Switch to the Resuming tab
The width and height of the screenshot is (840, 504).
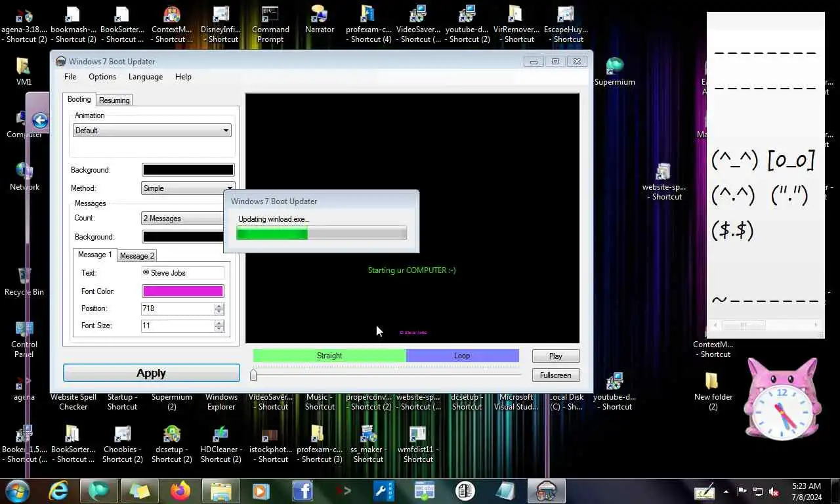[x=114, y=100]
